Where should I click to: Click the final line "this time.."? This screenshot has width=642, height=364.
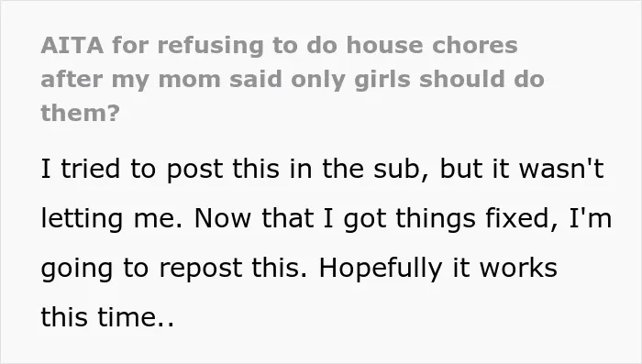(107, 317)
